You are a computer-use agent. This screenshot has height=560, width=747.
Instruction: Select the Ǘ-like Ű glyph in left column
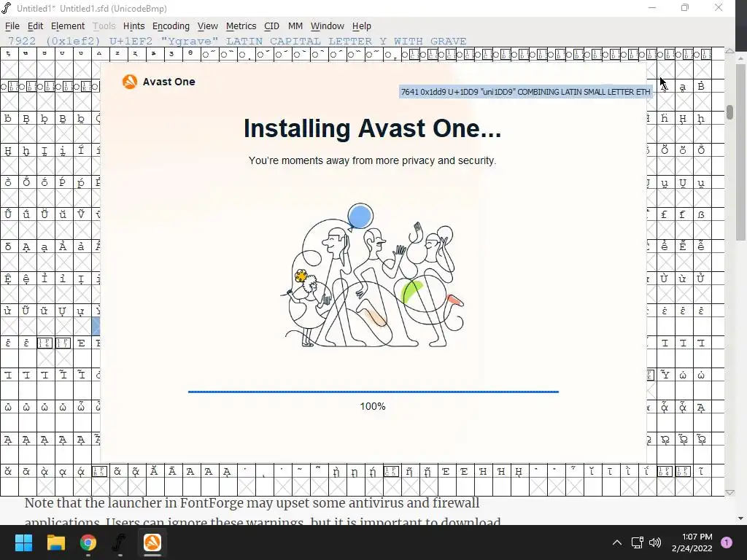pos(8,214)
